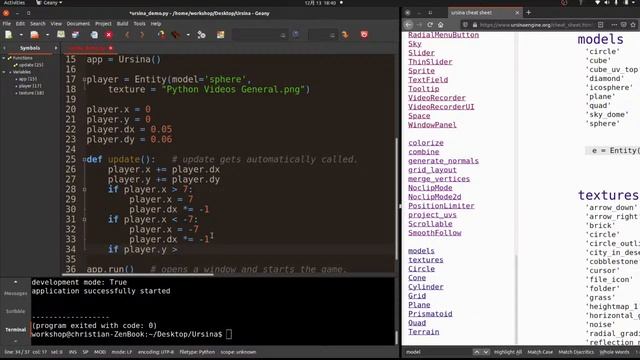Click the Save all icon in Geany toolbar
Image resolution: width=640 pixels, height=360 pixels.
click(76, 35)
